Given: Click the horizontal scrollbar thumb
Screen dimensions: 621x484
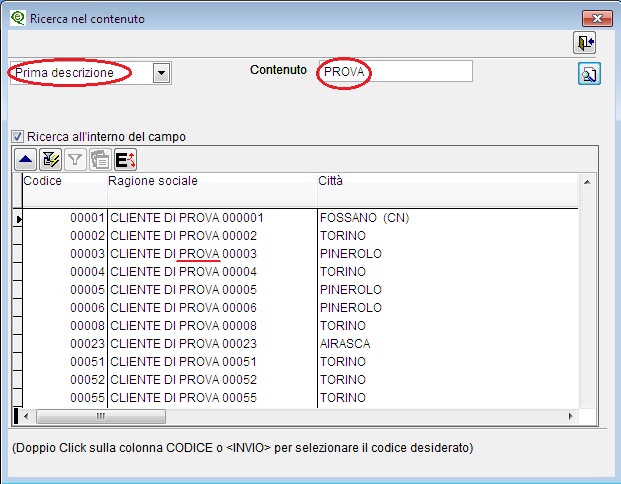Looking at the screenshot, I should 101,416.
